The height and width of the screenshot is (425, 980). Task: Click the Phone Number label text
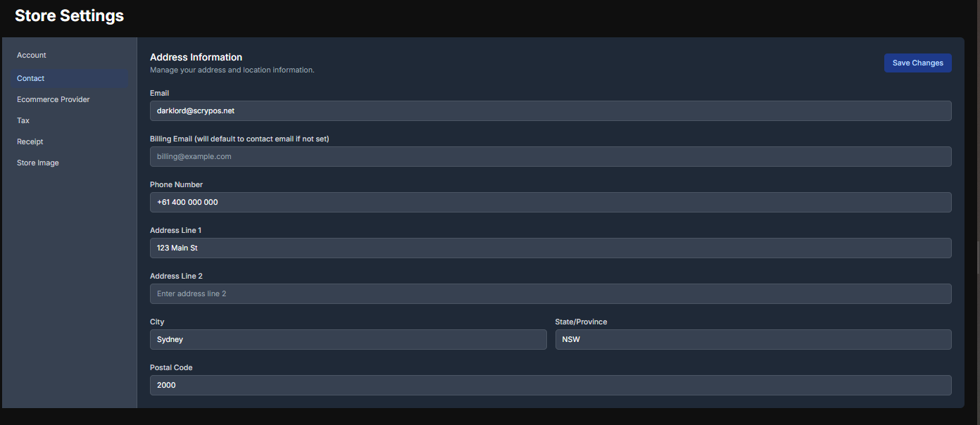[x=176, y=184]
